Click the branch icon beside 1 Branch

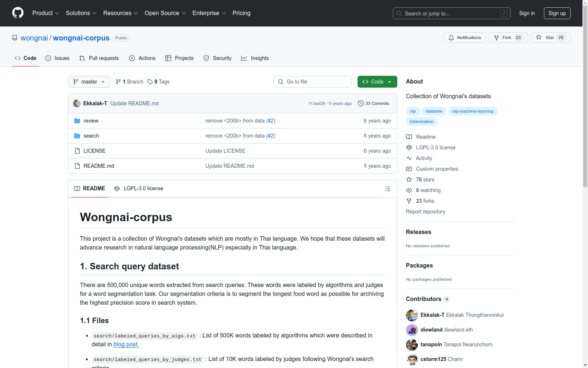pyautogui.click(x=118, y=82)
